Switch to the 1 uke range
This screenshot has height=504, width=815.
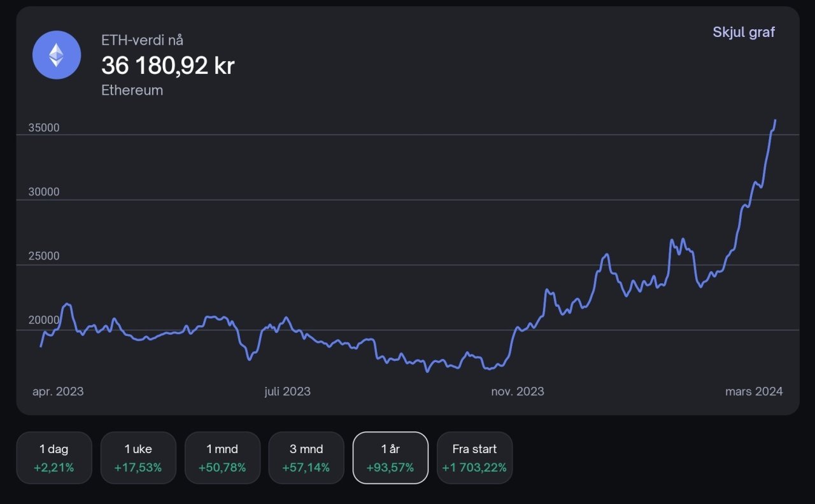138,458
